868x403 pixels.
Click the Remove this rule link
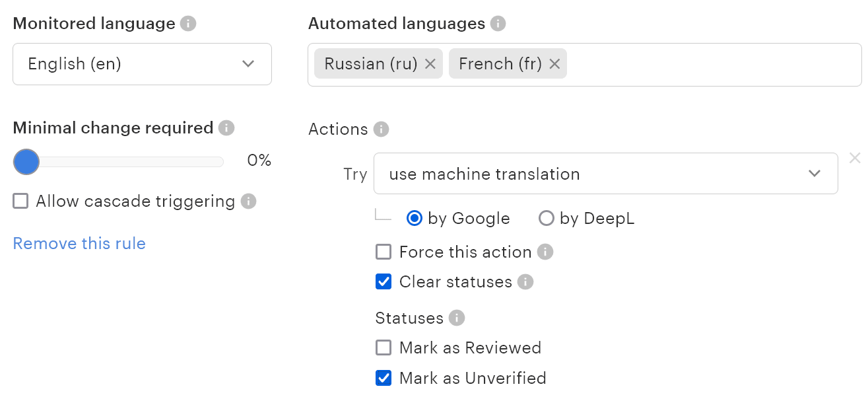click(79, 243)
